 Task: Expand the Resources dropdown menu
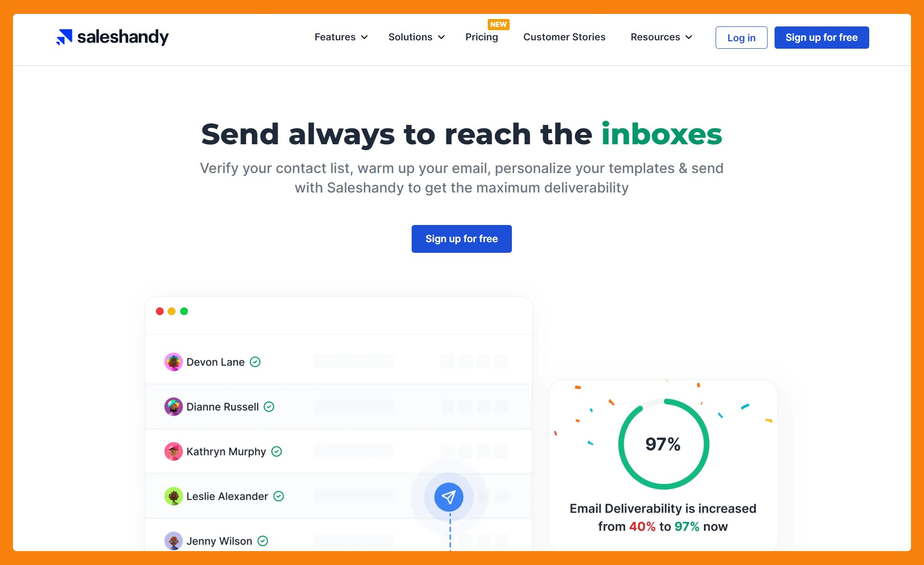pos(661,37)
